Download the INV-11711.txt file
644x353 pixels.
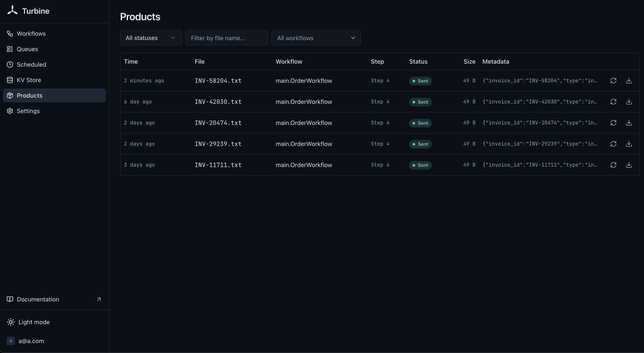(629, 165)
